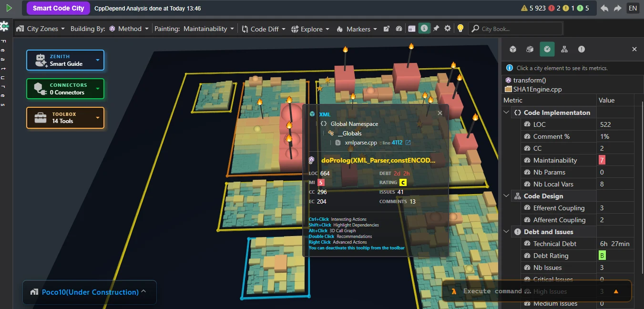Click the Execute command input bar
Viewport: 644px width, 309px height.
[x=537, y=291]
